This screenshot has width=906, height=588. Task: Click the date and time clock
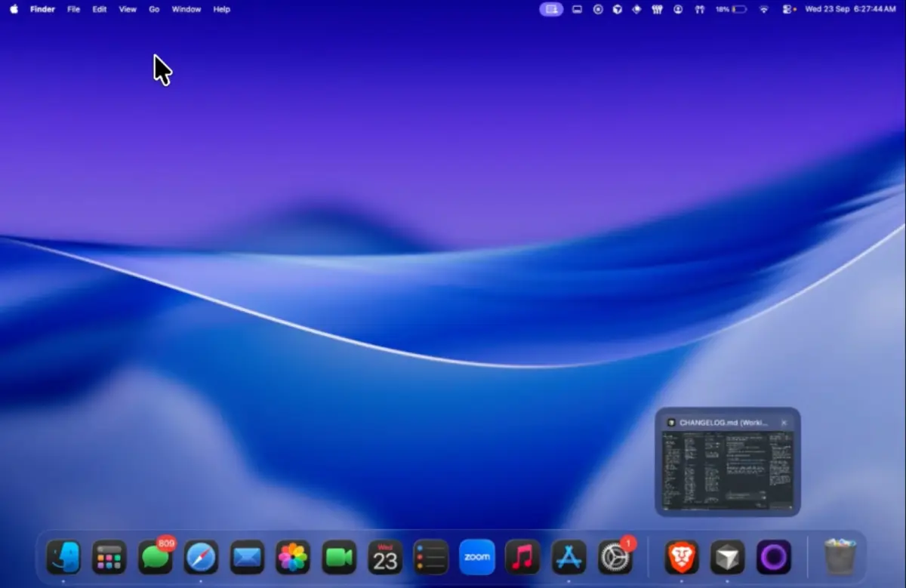coord(850,9)
